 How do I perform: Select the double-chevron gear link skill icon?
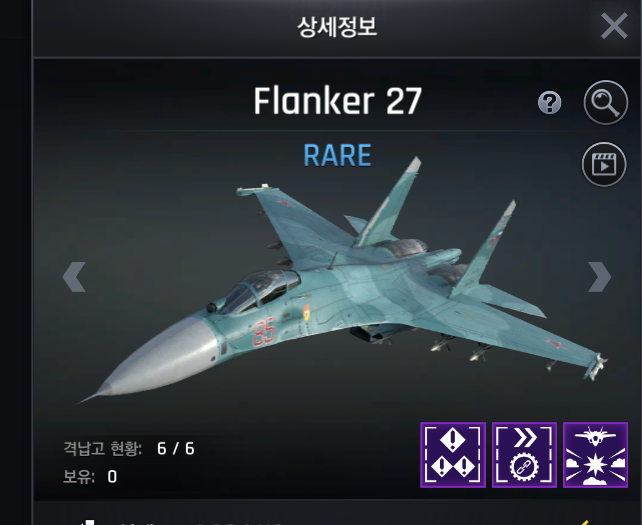point(524,455)
